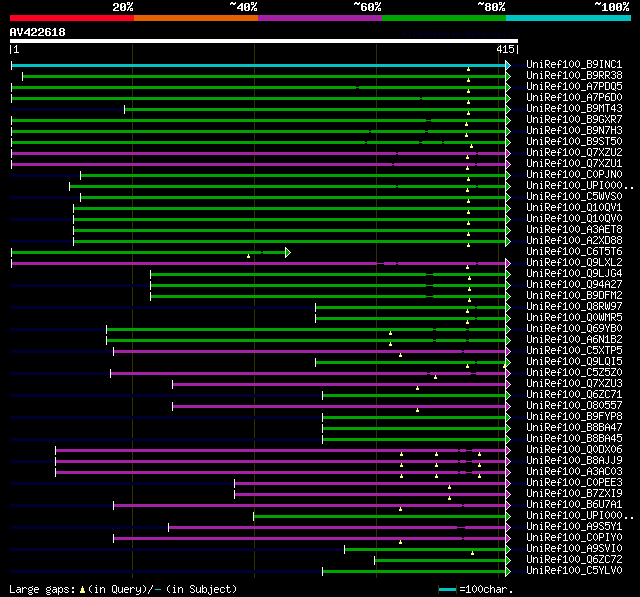
Task: Click the query end position 415 label
Action: click(505, 49)
